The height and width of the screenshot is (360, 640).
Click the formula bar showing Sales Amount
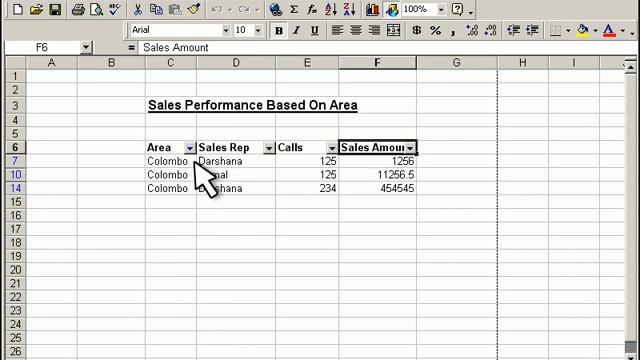(x=388, y=48)
